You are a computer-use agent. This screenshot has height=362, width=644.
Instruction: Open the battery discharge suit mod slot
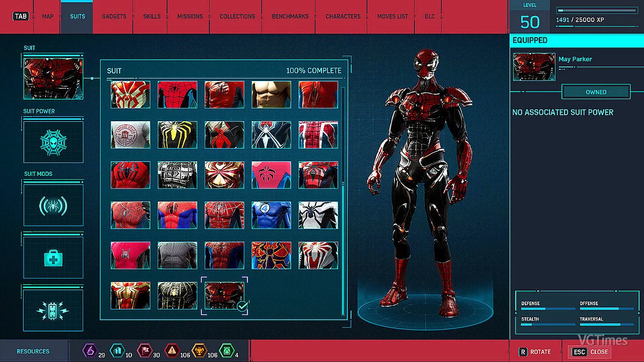[x=53, y=310]
